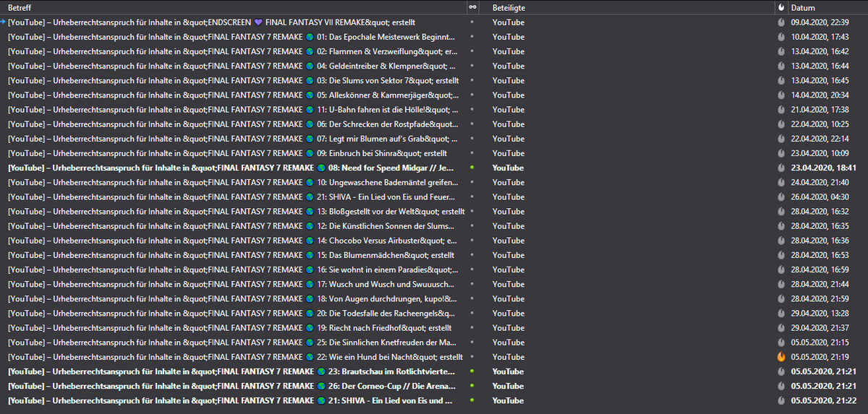Select message '05: Alleskönner & Kammerjäger'
This screenshot has height=414, width=868.
coord(234,95)
